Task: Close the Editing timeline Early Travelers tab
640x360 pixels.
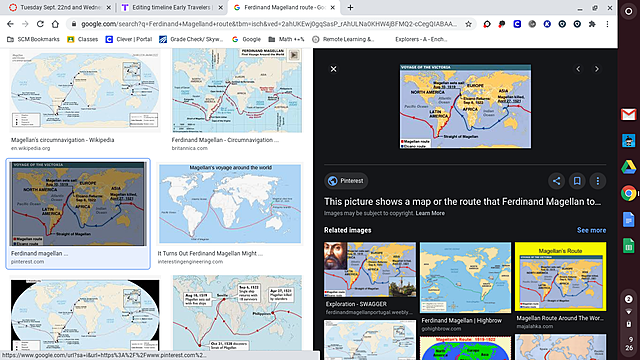Action: click(220, 7)
